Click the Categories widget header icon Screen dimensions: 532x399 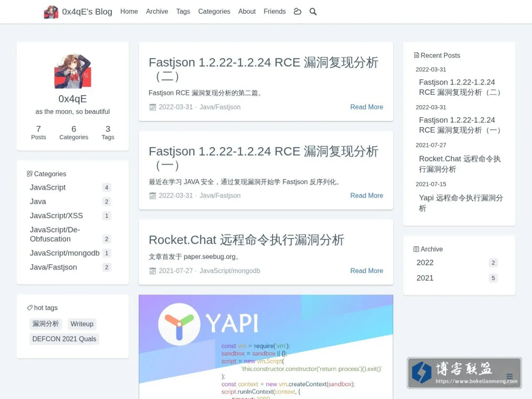pyautogui.click(x=30, y=174)
